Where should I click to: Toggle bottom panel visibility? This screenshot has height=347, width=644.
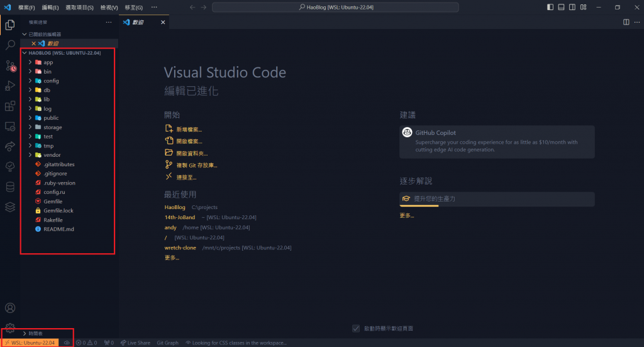(x=561, y=8)
